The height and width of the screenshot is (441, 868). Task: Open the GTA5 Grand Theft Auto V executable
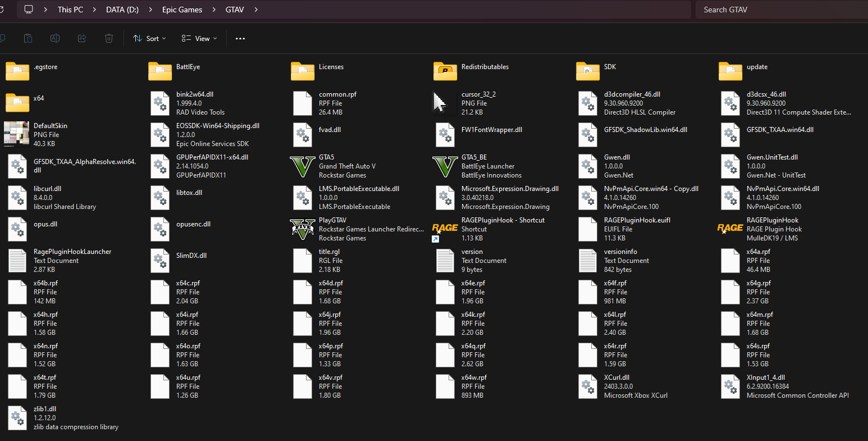click(303, 166)
